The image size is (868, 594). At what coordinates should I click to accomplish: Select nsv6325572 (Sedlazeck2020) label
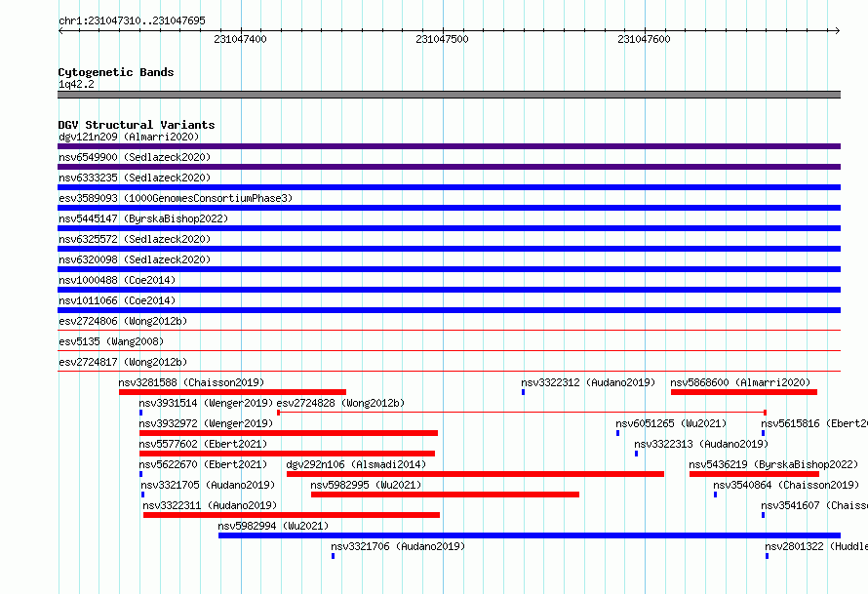click(x=135, y=239)
